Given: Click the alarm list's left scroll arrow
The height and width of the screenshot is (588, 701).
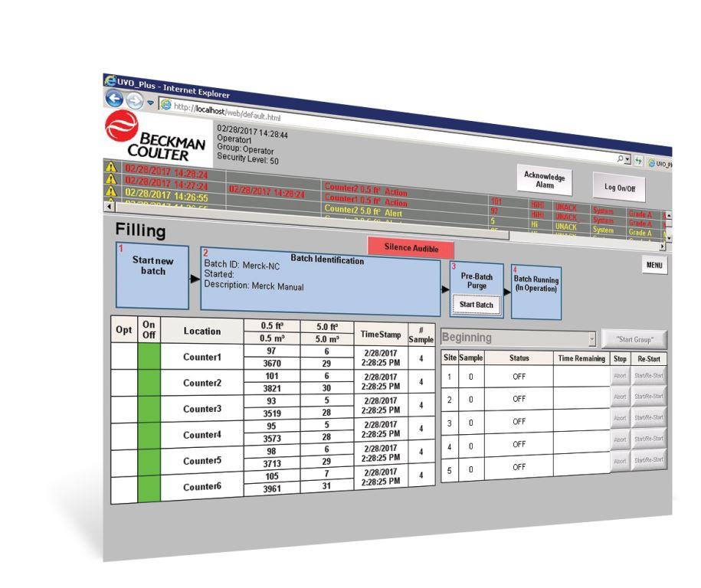Looking at the screenshot, I should point(110,206).
